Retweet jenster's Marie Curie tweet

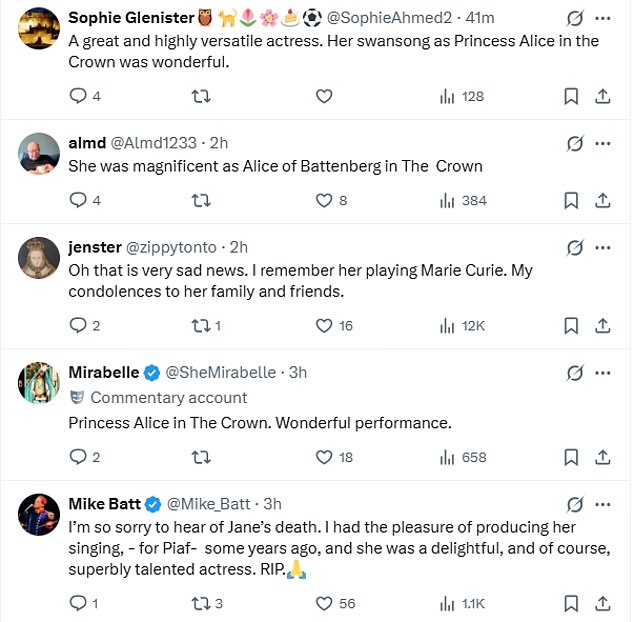tap(201, 325)
